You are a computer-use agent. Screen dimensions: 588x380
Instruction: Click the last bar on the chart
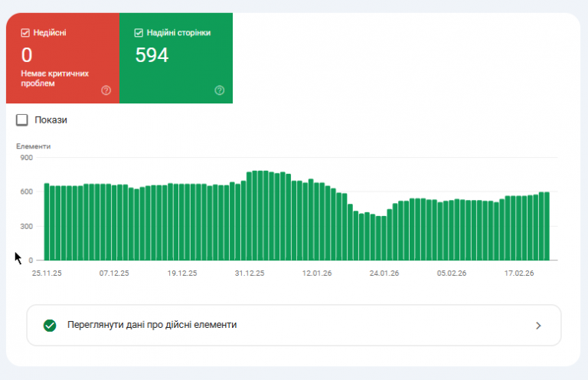point(547,226)
